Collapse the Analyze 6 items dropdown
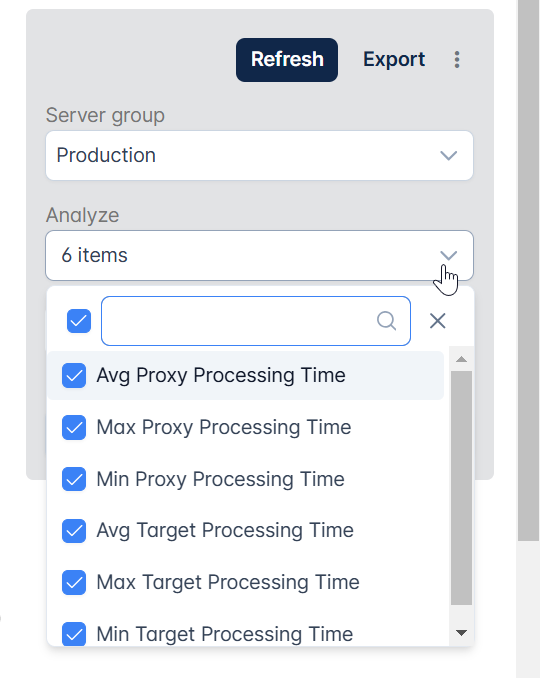Screen dimensions: 540x678 tap(259, 256)
